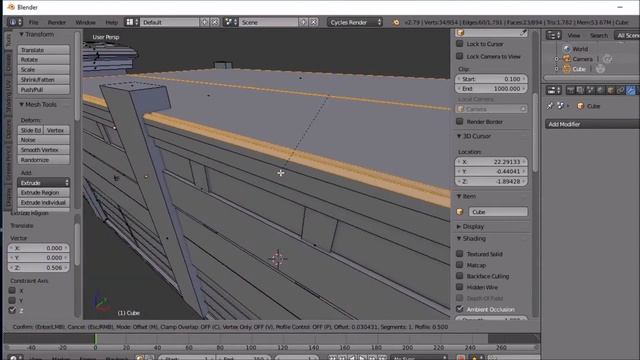Collapse the Item panel
The width and height of the screenshot is (640, 360).
point(459,196)
